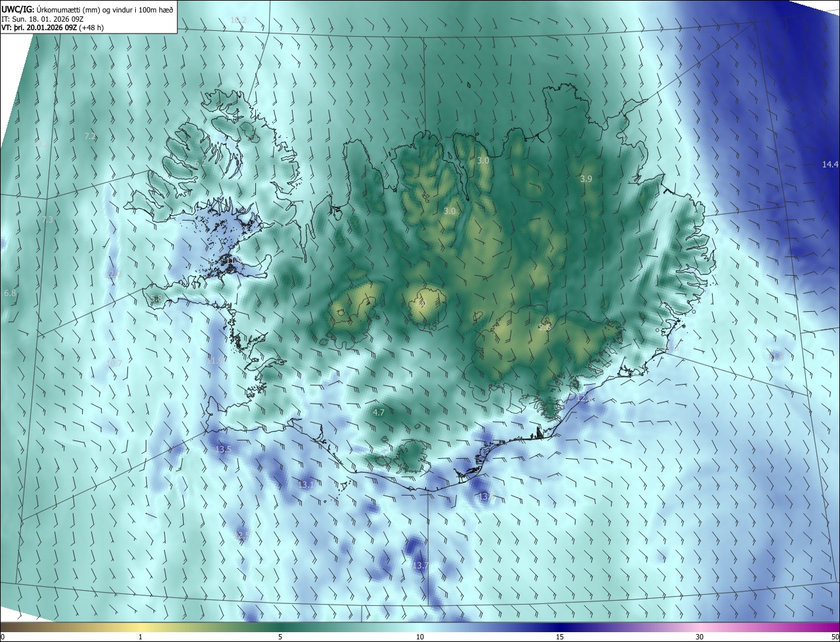
Task: Select the 7.3 value label
Action: click(x=47, y=219)
